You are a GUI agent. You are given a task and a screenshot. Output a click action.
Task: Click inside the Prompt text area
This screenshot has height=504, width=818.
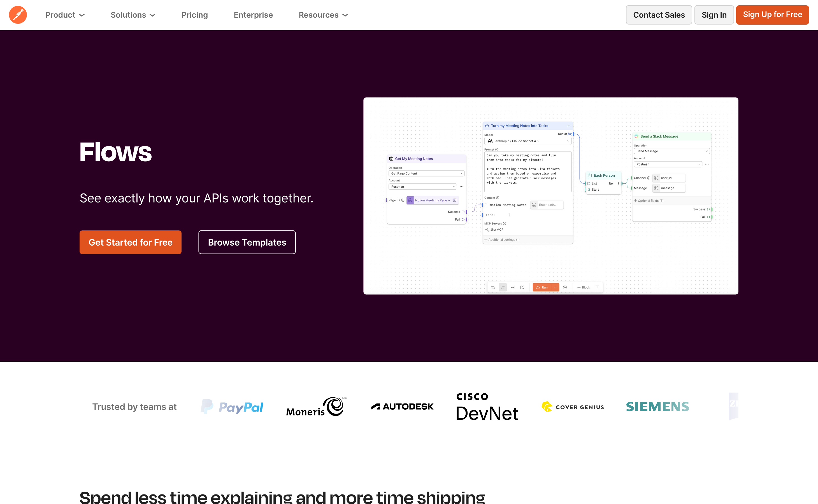pos(527,172)
